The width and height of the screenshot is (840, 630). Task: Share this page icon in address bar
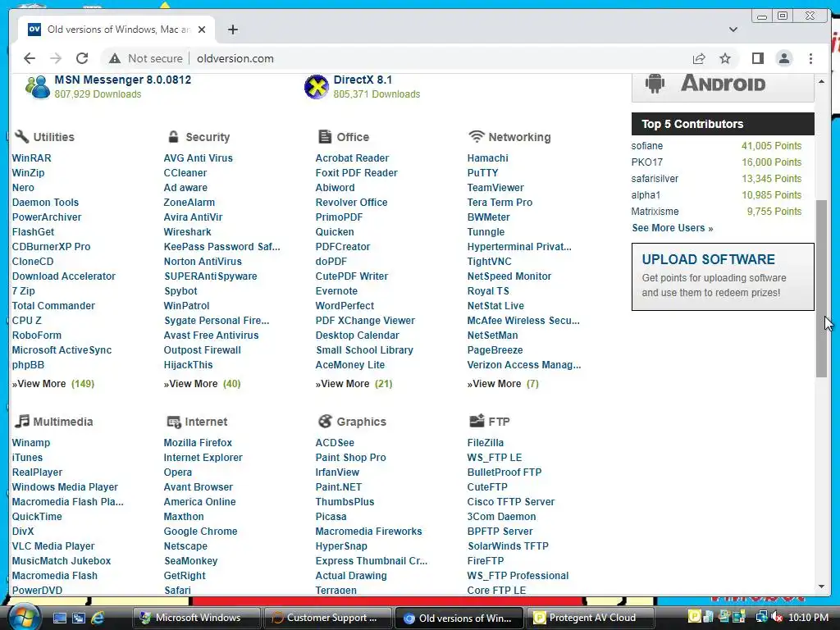699,58
